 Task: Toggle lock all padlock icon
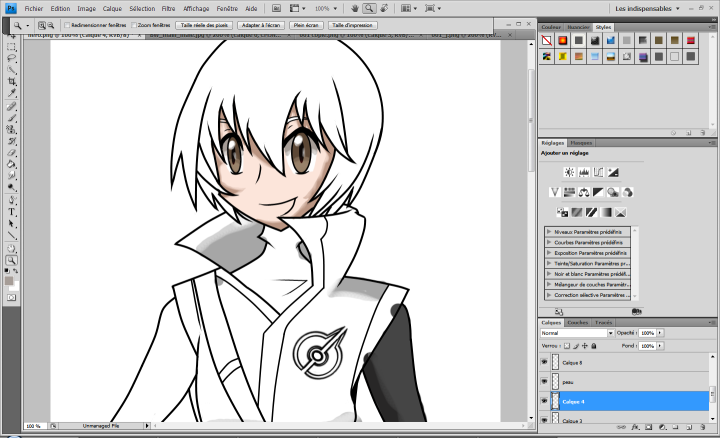click(x=594, y=346)
